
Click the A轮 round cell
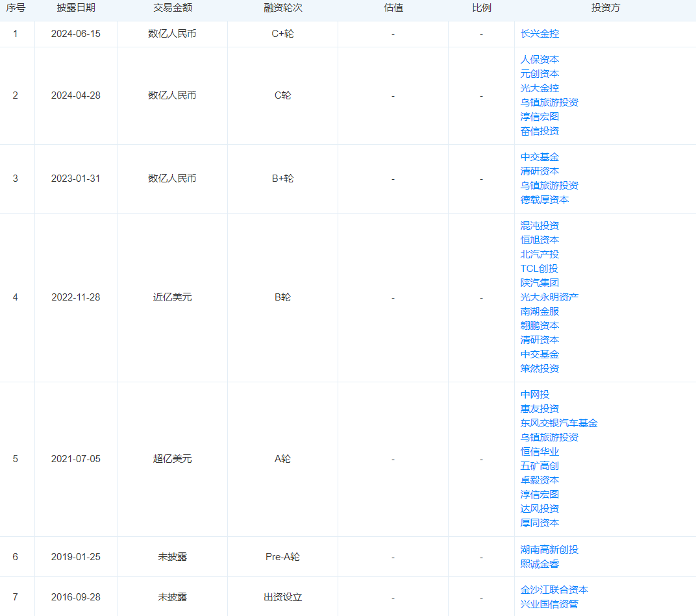pyautogui.click(x=283, y=459)
